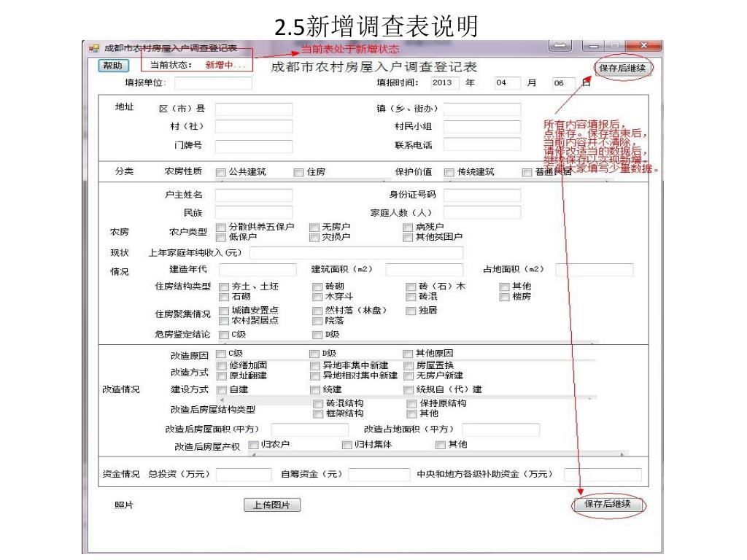Image resolution: width=747 pixels, height=560 pixels.
Task: Click the month field showing 04
Action: point(507,83)
